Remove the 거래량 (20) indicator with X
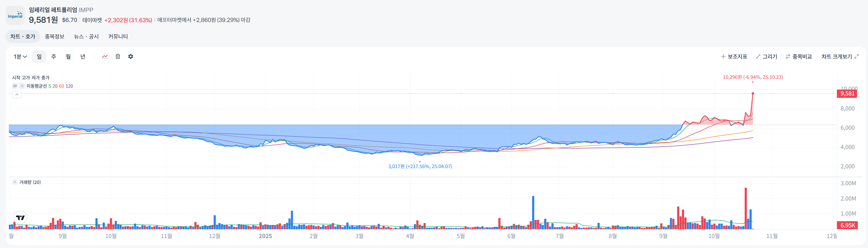The width and height of the screenshot is (868, 248). pyautogui.click(x=15, y=182)
